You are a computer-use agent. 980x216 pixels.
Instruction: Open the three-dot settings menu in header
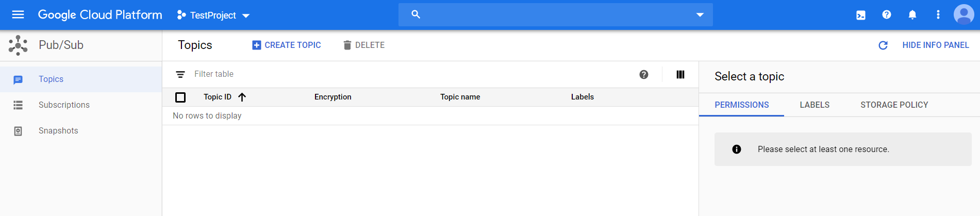(x=938, y=14)
